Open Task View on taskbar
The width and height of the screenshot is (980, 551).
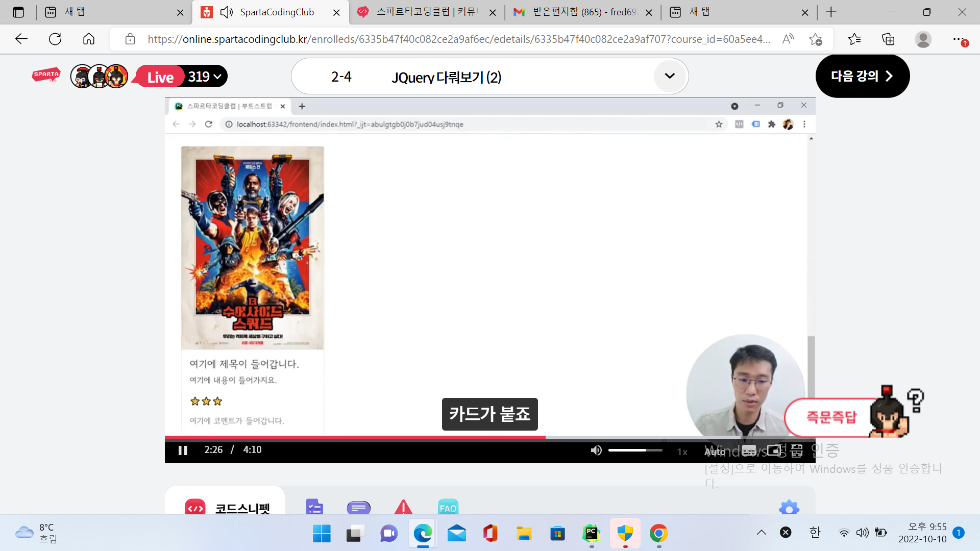click(355, 534)
